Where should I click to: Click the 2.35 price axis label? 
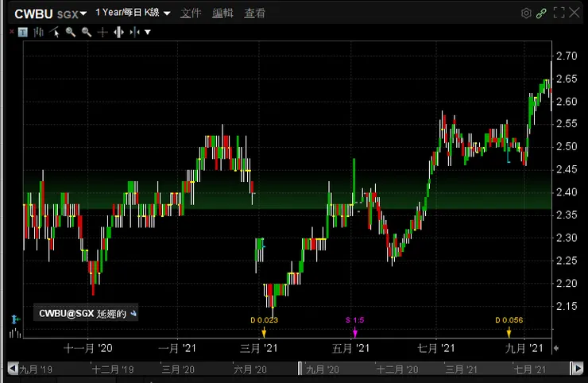pyautogui.click(x=567, y=215)
